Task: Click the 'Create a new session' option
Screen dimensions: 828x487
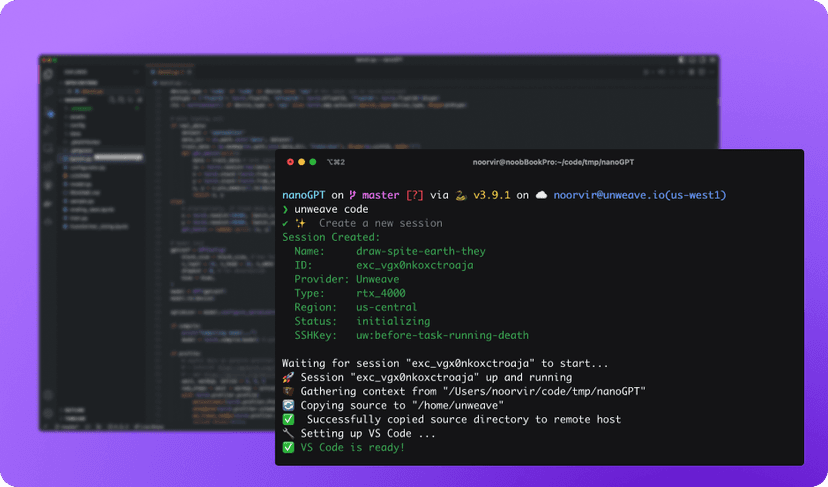Action: click(381, 223)
